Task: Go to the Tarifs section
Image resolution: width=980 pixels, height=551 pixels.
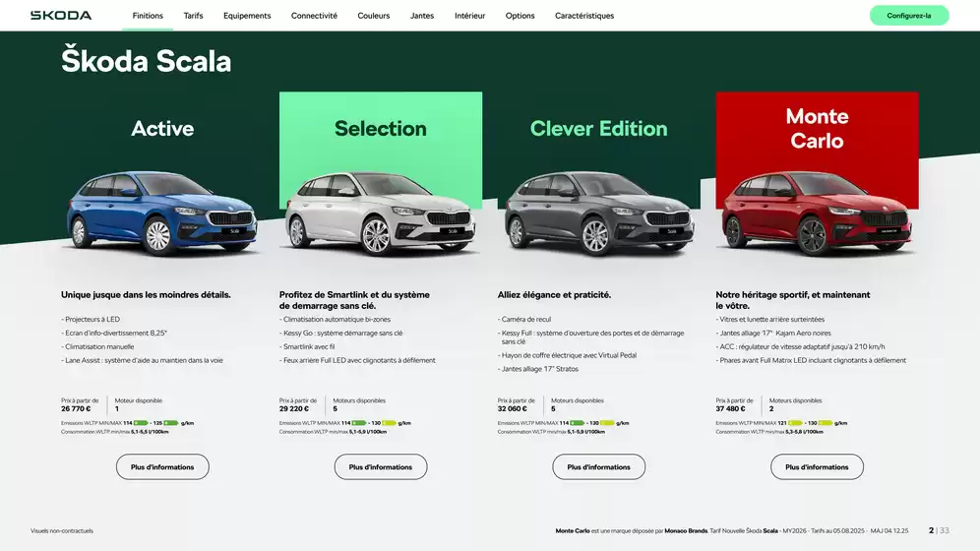Action: pyautogui.click(x=193, y=16)
